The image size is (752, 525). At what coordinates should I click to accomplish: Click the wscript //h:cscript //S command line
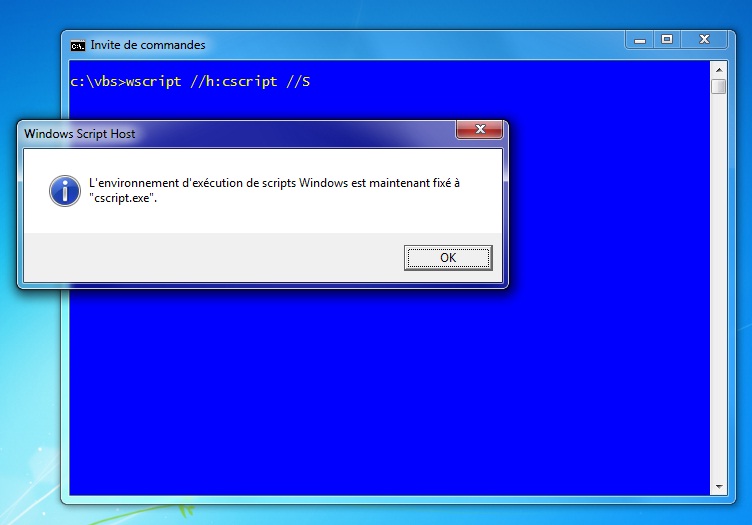[218, 82]
